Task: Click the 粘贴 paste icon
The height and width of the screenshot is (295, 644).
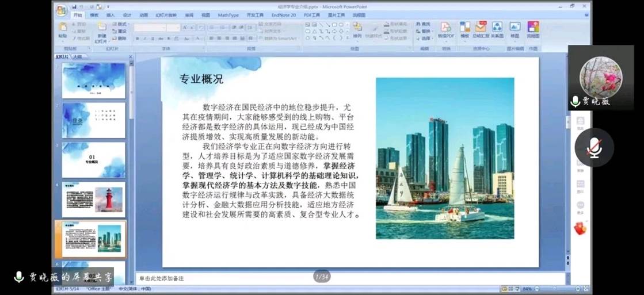Action: point(63,30)
